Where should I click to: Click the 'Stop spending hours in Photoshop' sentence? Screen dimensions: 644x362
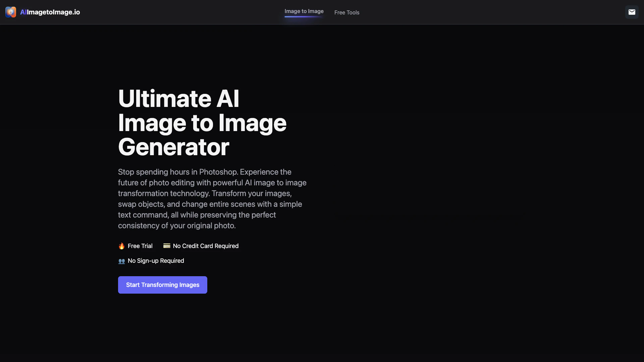178,172
